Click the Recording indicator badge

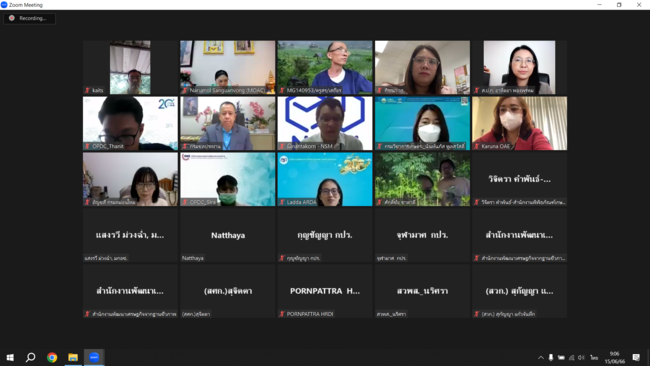[29, 18]
